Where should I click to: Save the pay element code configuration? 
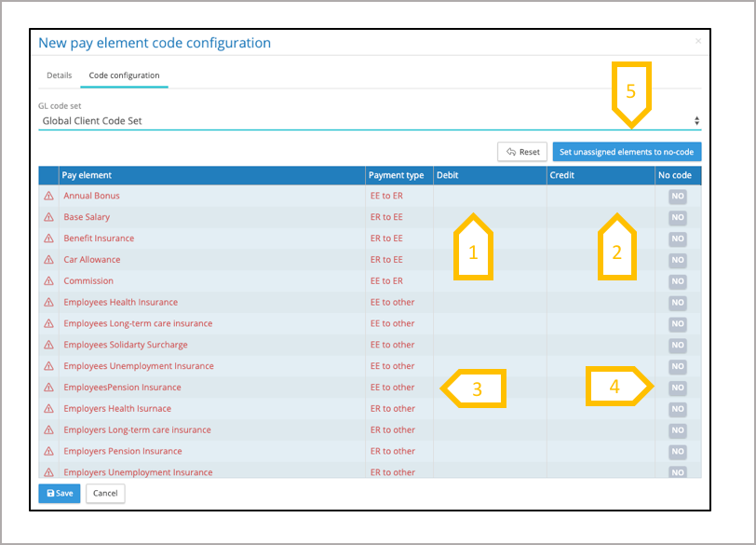(x=60, y=494)
